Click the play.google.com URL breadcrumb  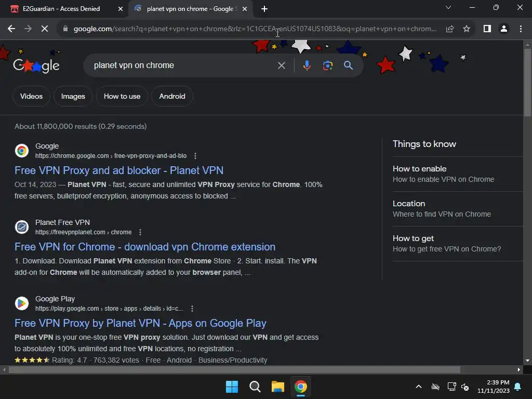(109, 309)
